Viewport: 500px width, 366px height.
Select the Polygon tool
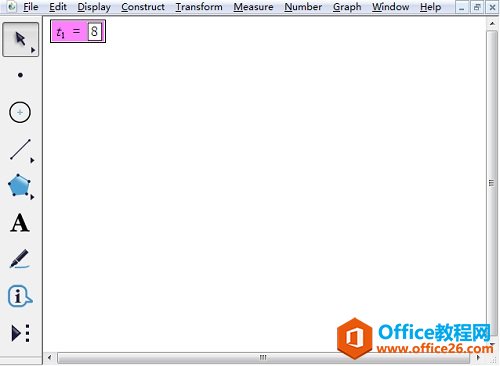pyautogui.click(x=19, y=185)
